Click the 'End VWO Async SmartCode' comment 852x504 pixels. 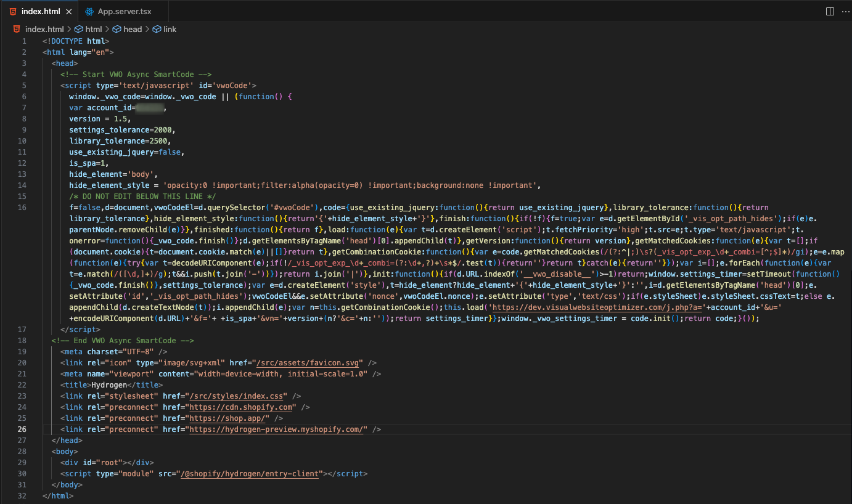(123, 341)
